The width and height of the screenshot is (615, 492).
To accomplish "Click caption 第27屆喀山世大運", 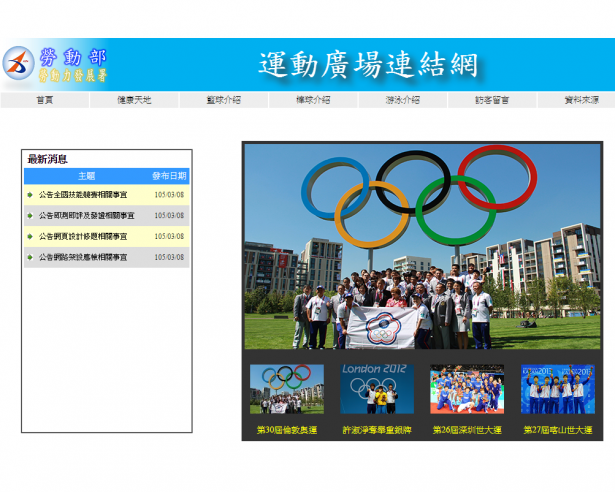I will click(558, 430).
